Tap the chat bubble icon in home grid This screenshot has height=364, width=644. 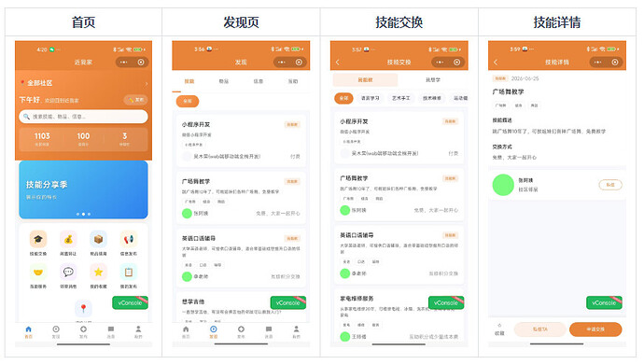click(x=68, y=272)
